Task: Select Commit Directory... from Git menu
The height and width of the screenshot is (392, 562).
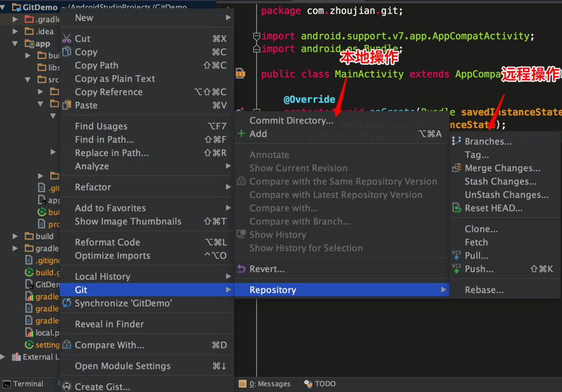Action: (291, 120)
